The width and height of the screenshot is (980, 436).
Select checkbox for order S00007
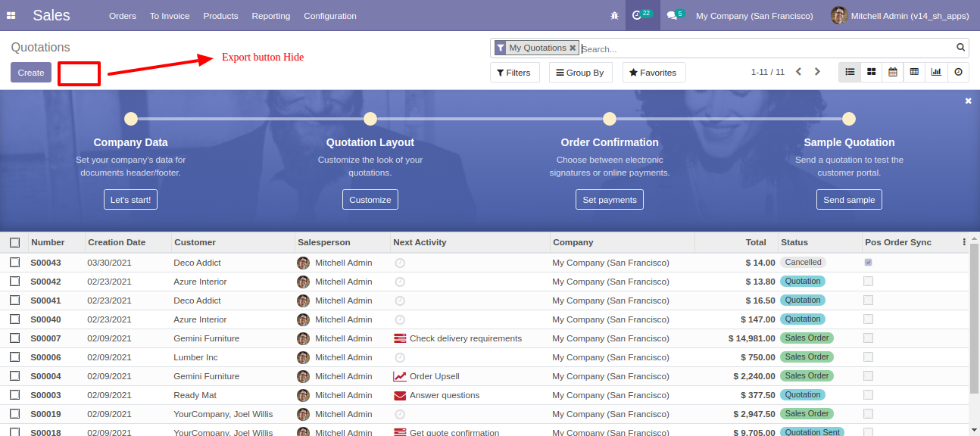tap(14, 338)
